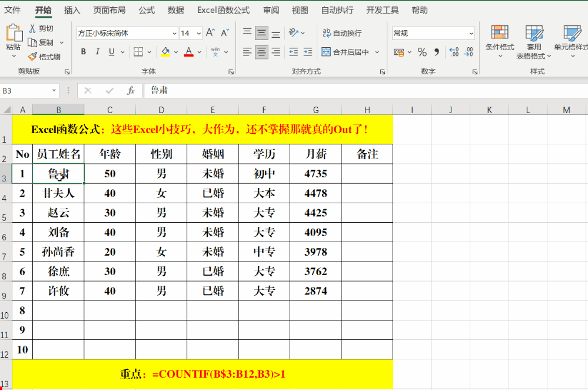
Task: Click the Cut scissors icon
Action: pyautogui.click(x=32, y=28)
